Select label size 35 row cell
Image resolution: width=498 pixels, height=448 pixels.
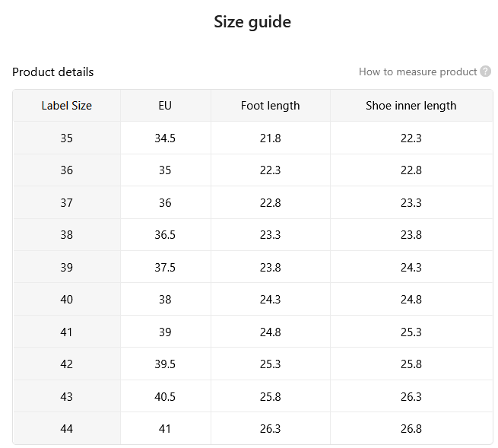tap(67, 138)
